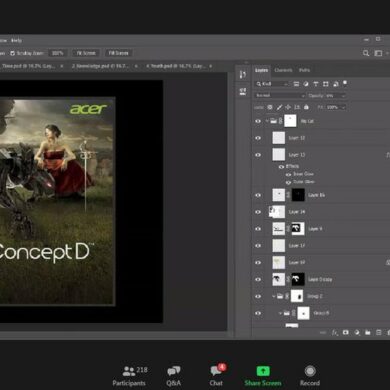Hide Layer 13 with its eye icon

(x=258, y=155)
